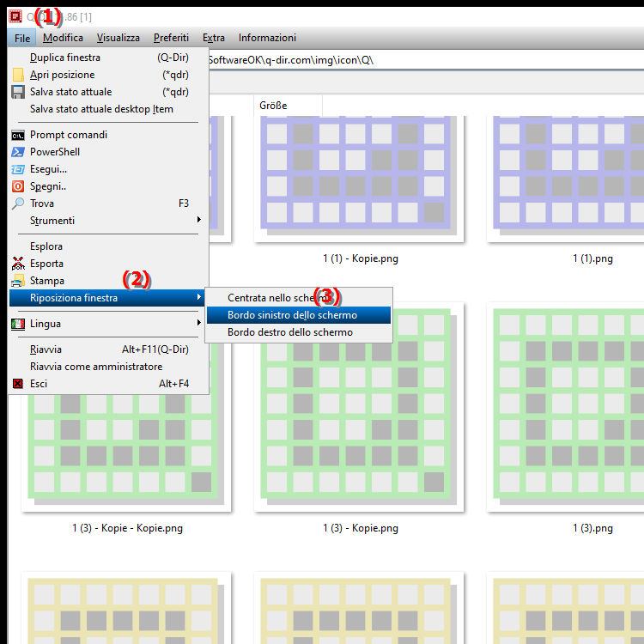The height and width of the screenshot is (644, 644).
Task: Expand the Riposiziona finestra submenu arrow
Action: (199, 297)
